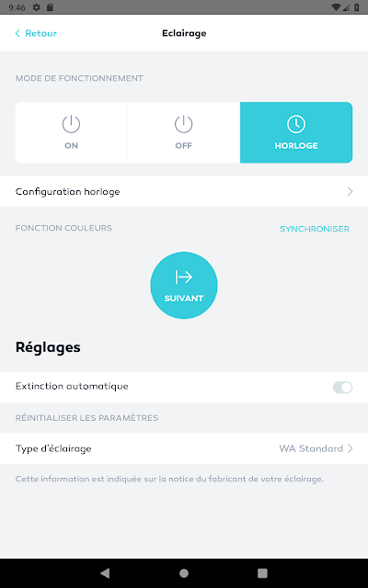Switch lighting mode to ON
368x588 pixels.
(x=72, y=132)
